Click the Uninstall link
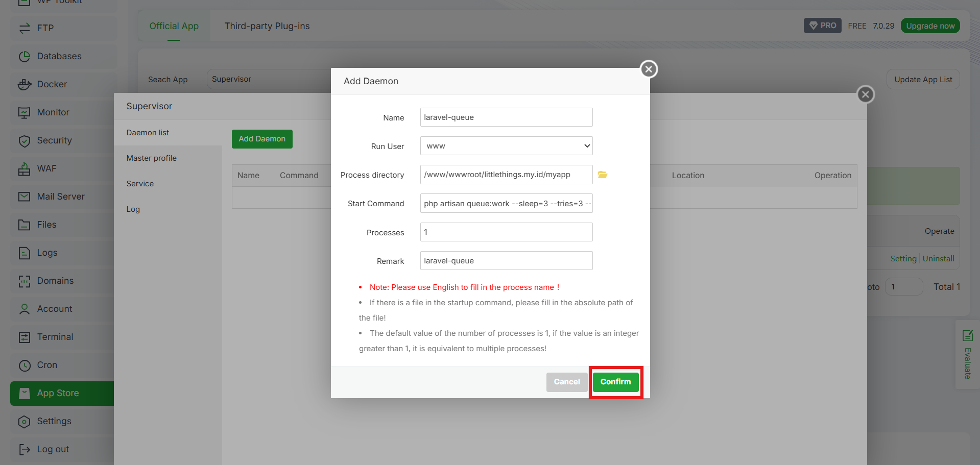 [x=938, y=259]
